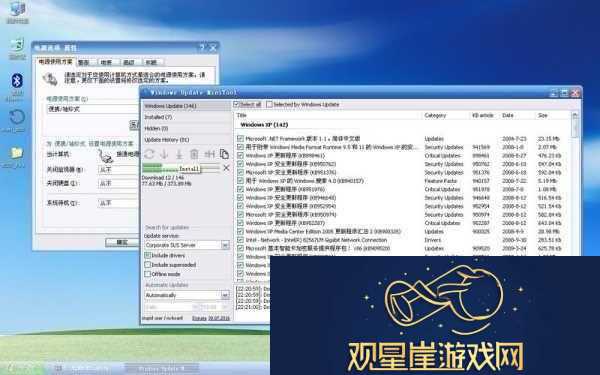Click the install updates icon
Image resolution: width=600 pixels, height=375 pixels.
[x=179, y=154]
